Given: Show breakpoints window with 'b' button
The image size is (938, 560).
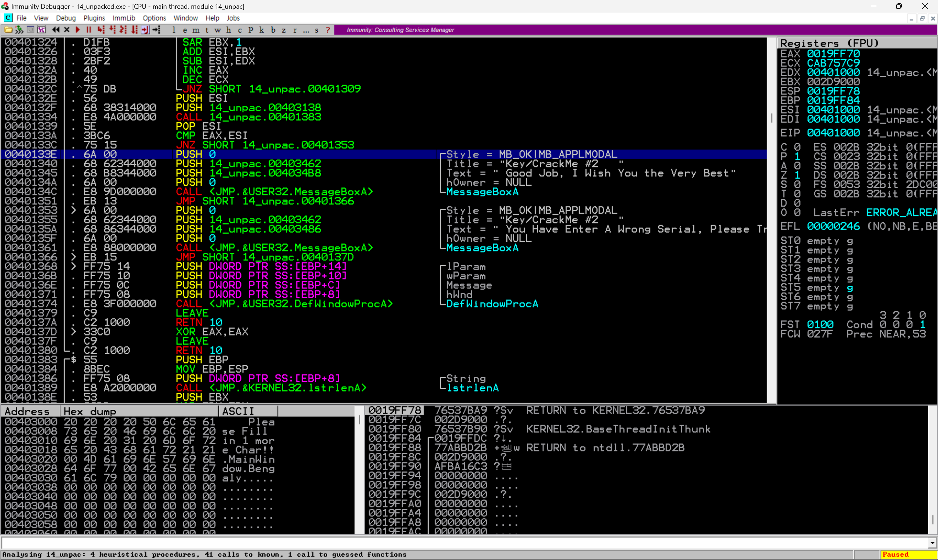Looking at the screenshot, I should [x=273, y=30].
